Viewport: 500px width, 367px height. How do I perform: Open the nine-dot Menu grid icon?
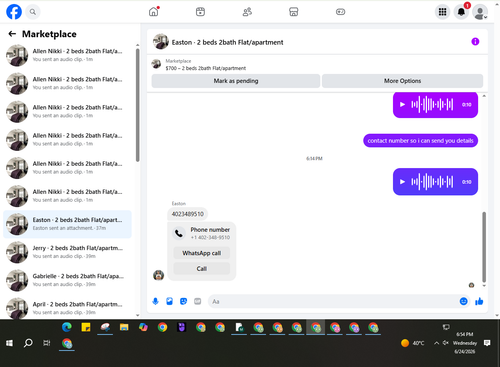pyautogui.click(x=442, y=12)
